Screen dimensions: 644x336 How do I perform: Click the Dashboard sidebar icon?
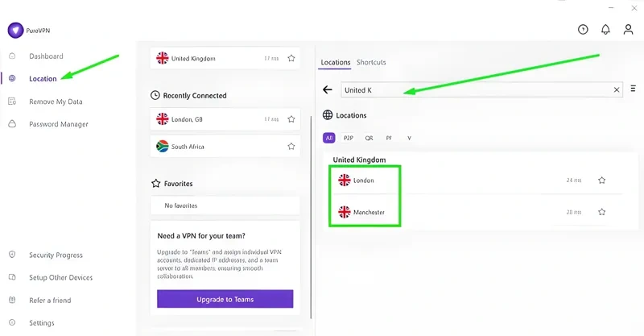click(x=12, y=56)
